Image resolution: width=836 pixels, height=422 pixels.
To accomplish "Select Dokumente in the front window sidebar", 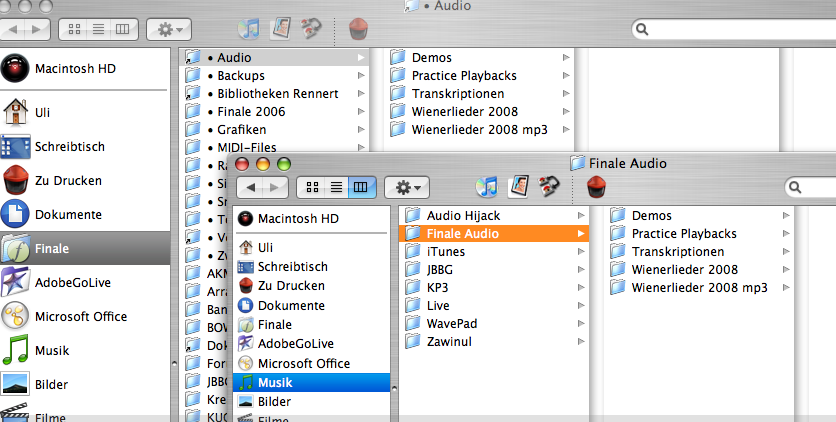I will [290, 306].
